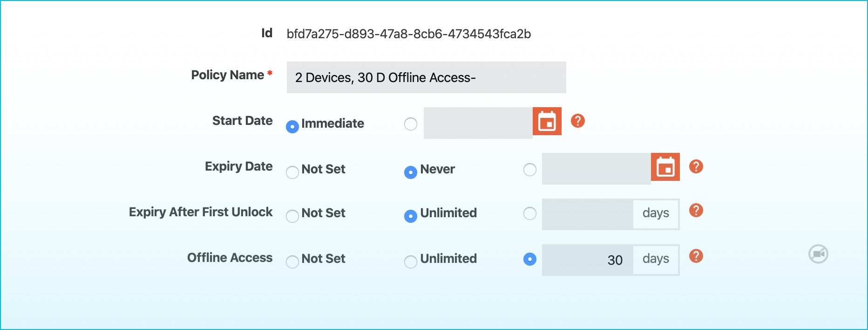Image resolution: width=868 pixels, height=330 pixels.
Task: Open the Start Date calendar picker
Action: point(547,122)
